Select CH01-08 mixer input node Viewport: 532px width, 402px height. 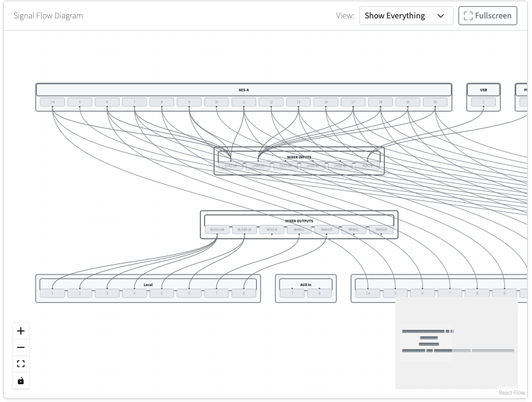click(230, 166)
